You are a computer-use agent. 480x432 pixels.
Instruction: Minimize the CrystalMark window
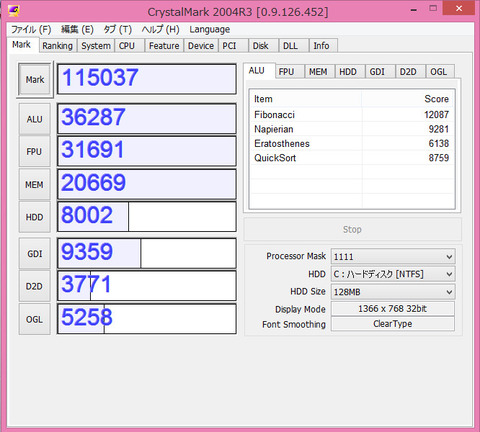coord(414,9)
